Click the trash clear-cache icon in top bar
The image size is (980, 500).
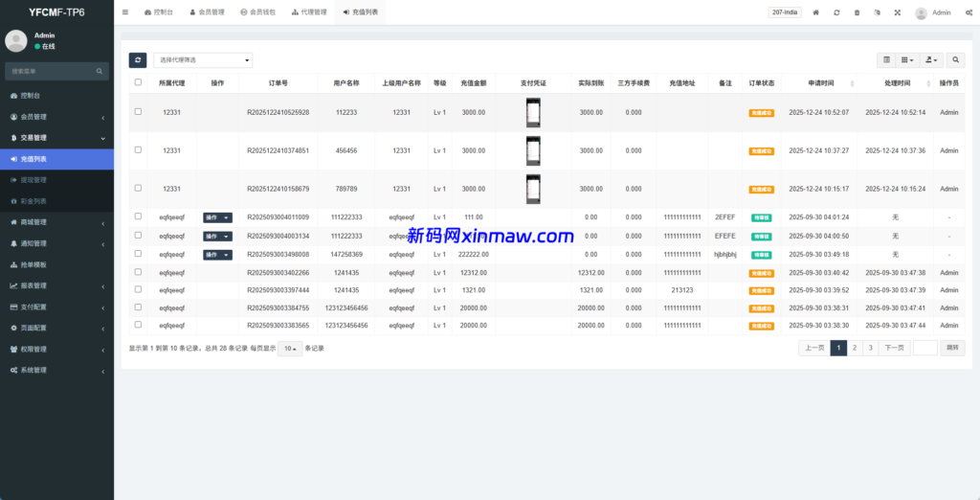click(x=857, y=12)
